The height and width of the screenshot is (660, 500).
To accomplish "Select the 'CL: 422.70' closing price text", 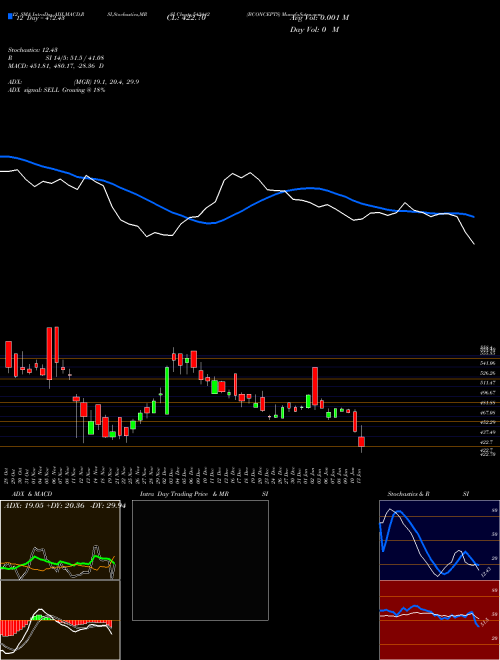I will [186, 18].
